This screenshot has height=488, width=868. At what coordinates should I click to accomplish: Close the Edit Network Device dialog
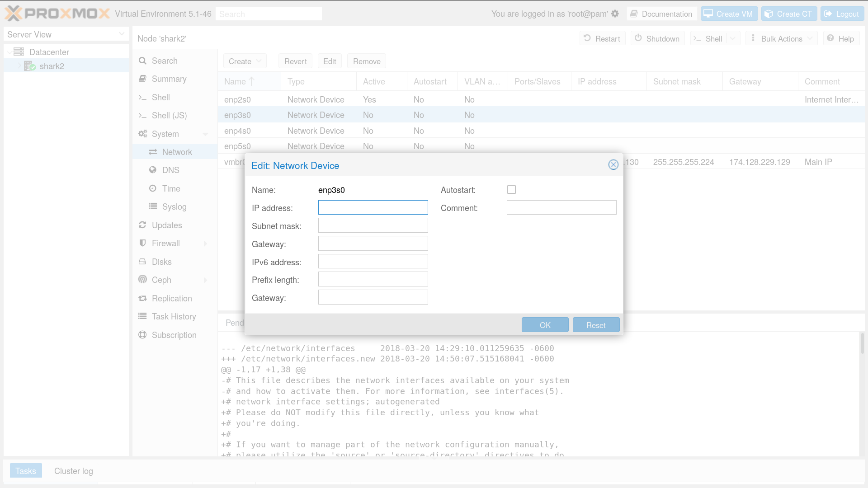pyautogui.click(x=613, y=165)
